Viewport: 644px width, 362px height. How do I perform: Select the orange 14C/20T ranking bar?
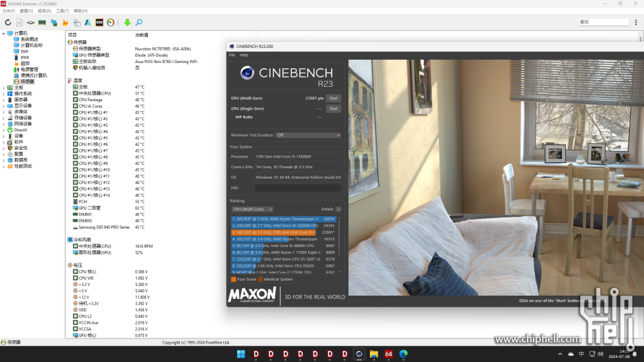283,233
